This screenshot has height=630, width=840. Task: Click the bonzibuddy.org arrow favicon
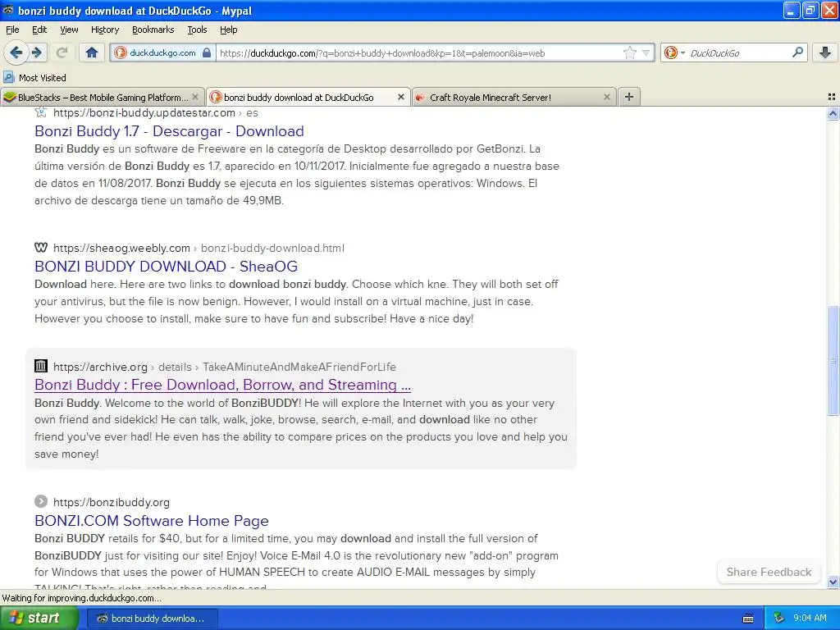[x=41, y=501]
